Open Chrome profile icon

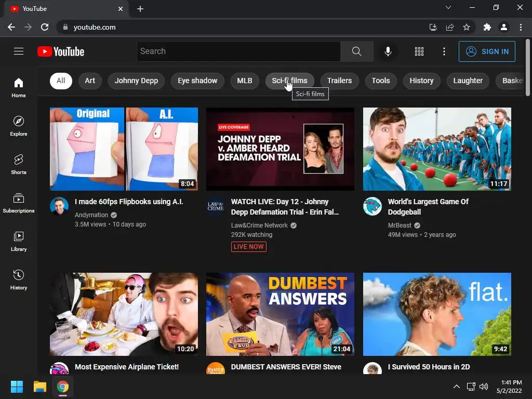point(504,27)
